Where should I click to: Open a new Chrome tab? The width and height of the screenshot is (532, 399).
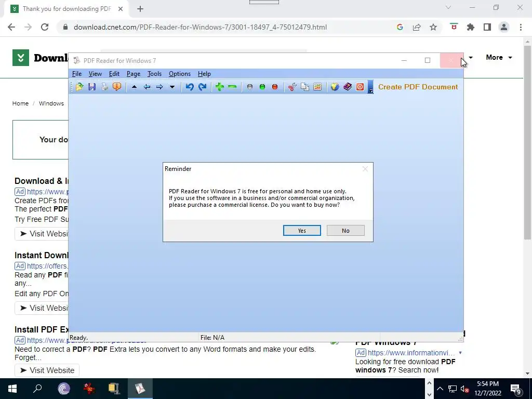click(140, 9)
